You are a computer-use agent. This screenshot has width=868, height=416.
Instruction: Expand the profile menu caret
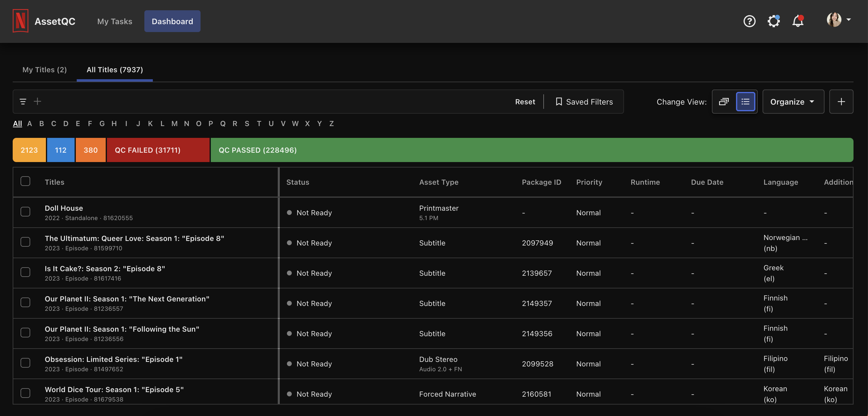pos(848,20)
